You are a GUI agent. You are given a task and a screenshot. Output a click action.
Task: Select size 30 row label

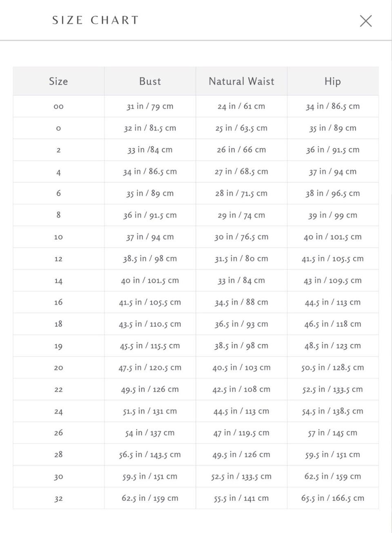pos(58,477)
